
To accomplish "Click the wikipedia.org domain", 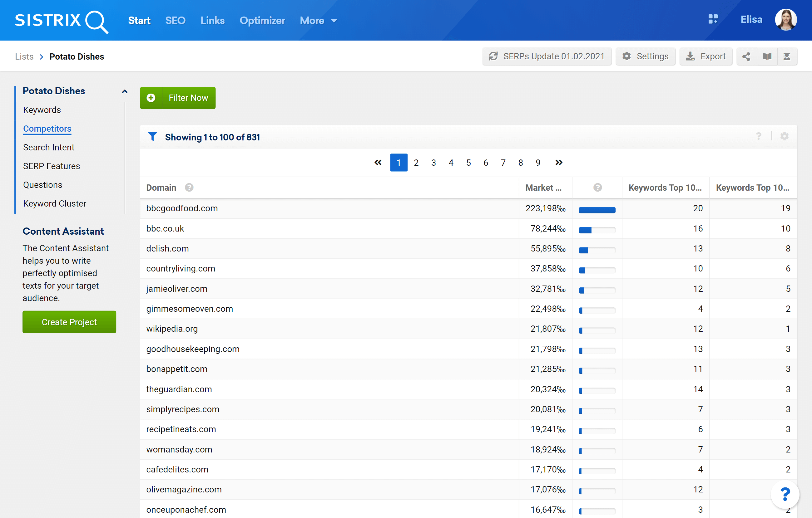I will (x=172, y=329).
